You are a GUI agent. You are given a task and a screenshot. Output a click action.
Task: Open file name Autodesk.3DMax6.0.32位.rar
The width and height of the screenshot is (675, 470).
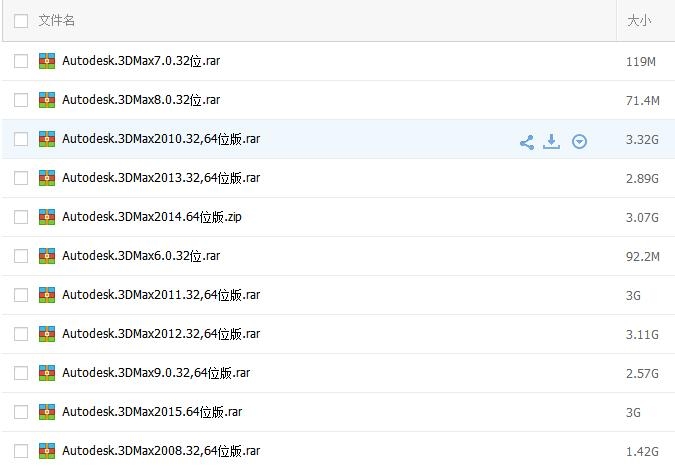click(x=141, y=256)
